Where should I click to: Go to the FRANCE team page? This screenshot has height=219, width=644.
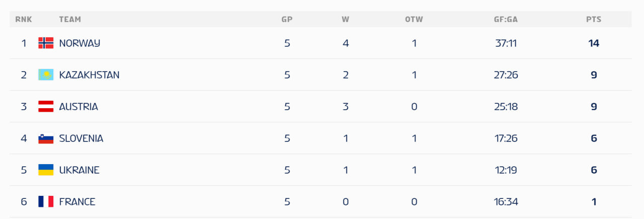(x=77, y=202)
